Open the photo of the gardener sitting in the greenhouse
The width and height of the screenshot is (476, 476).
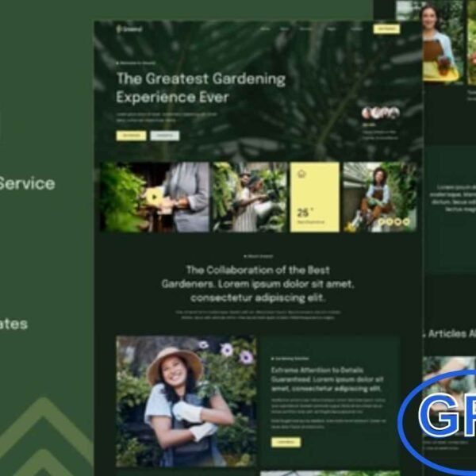click(380, 197)
